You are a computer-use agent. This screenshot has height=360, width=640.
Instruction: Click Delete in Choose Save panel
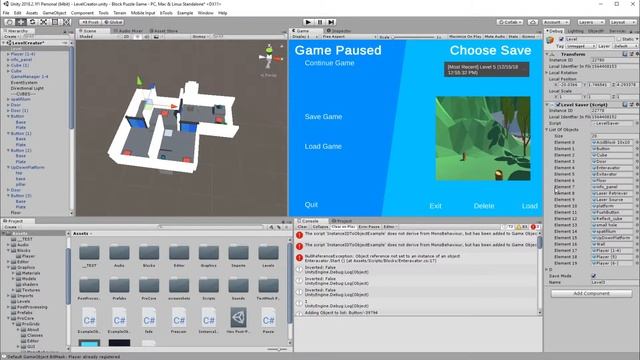coord(484,206)
